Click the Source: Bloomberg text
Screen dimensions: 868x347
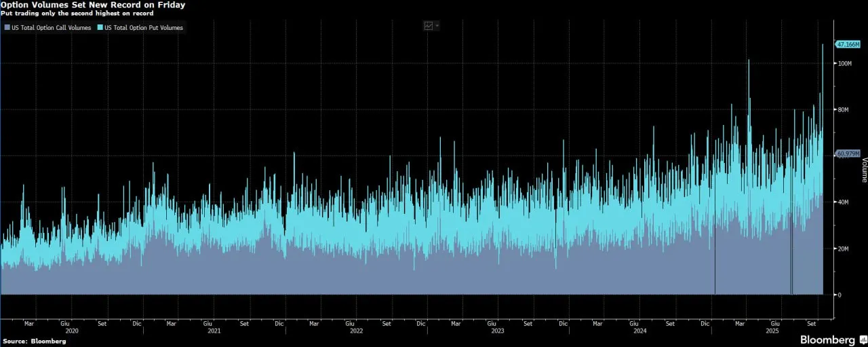tap(34, 341)
